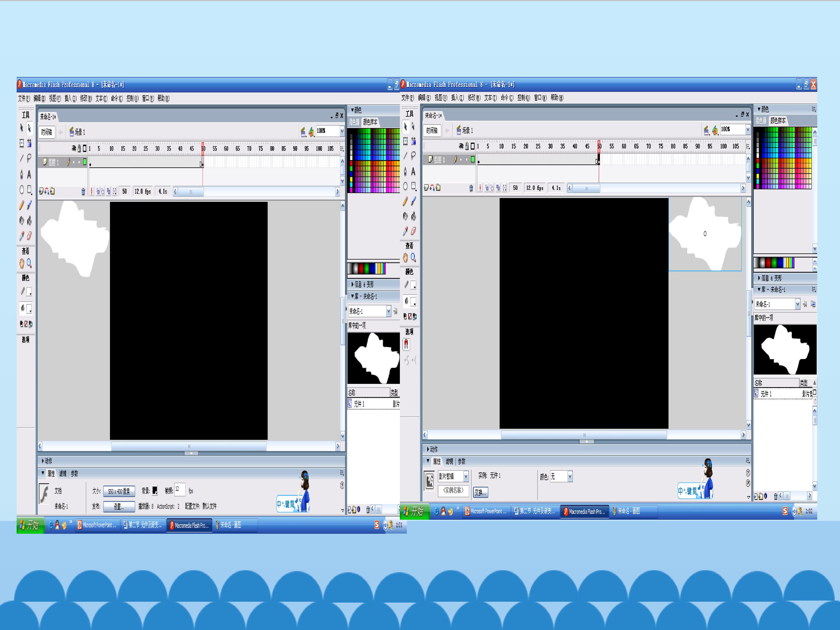The height and width of the screenshot is (630, 840).
Task: Select the Line tool in right Flash window
Action: click(406, 156)
